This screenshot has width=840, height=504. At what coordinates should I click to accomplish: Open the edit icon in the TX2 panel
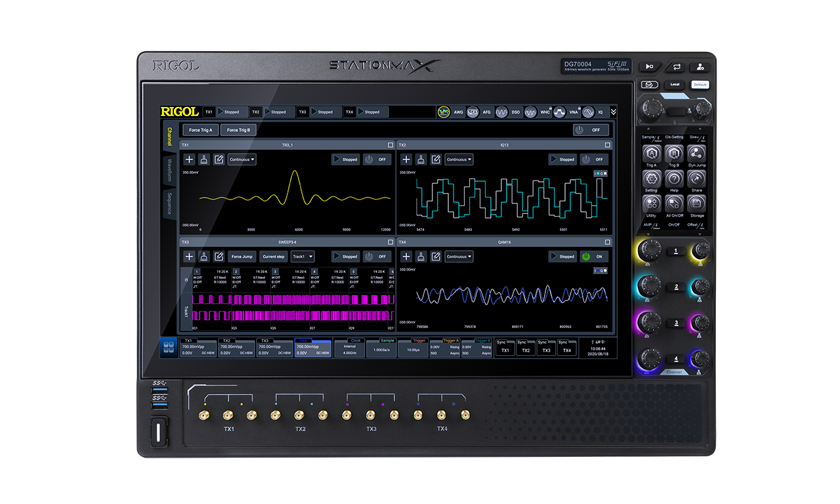[x=436, y=159]
